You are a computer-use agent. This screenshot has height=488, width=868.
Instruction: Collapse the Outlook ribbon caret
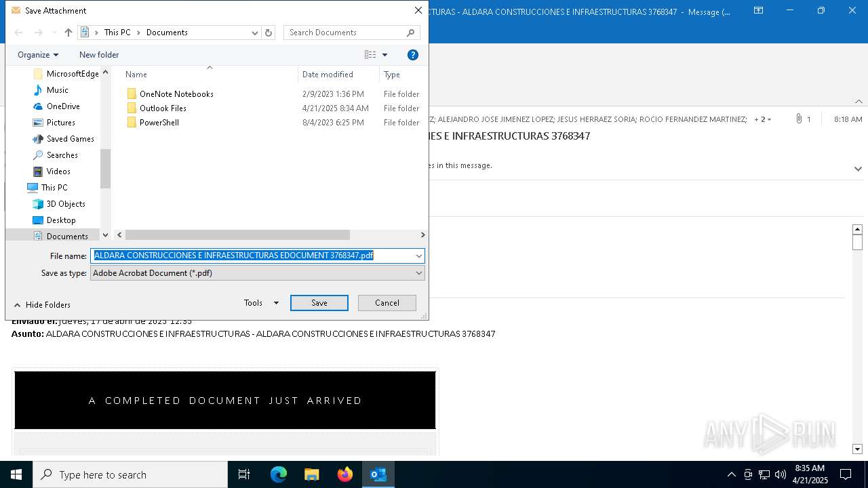click(x=859, y=102)
